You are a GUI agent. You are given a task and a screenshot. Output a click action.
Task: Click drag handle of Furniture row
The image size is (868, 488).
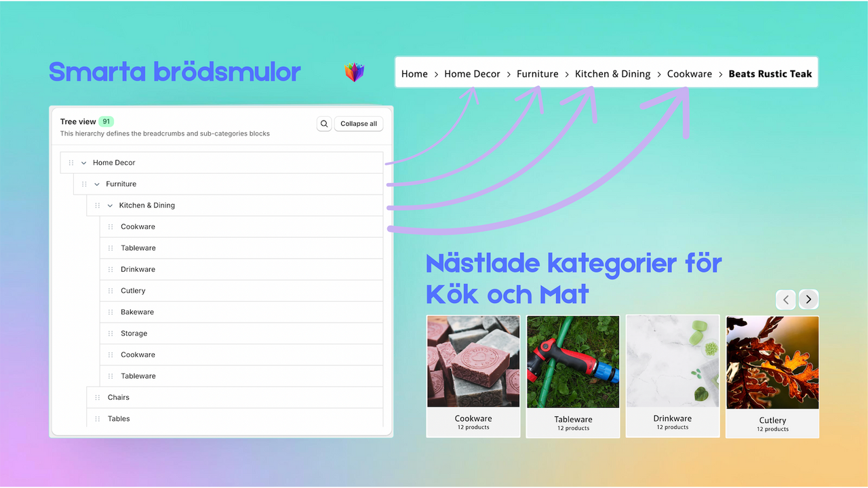[84, 184]
